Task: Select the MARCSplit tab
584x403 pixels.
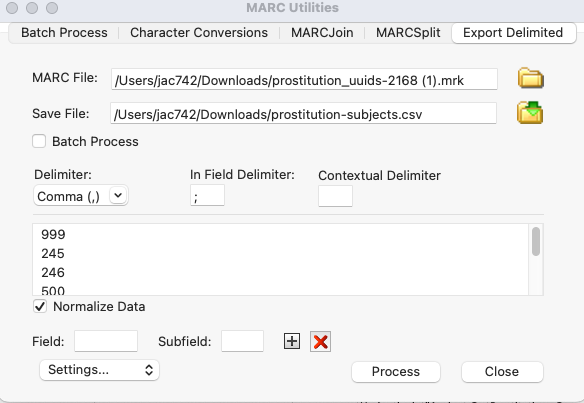Action: coord(408,33)
